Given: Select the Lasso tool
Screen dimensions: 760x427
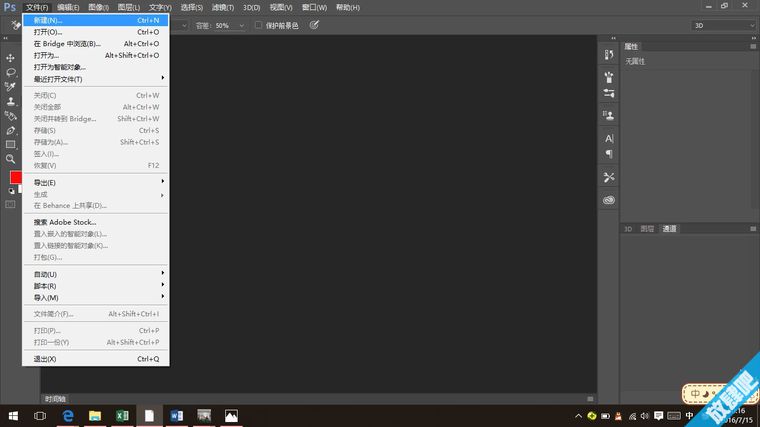Looking at the screenshot, I should tap(10, 72).
